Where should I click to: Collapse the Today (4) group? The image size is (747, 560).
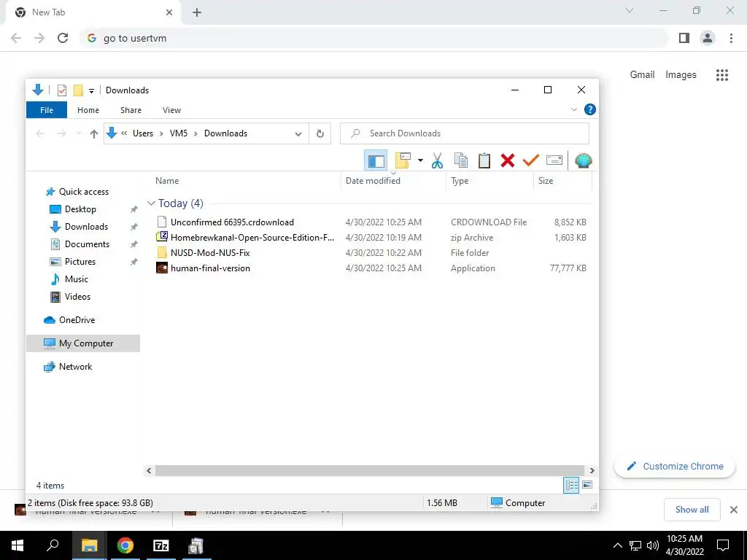(x=151, y=203)
